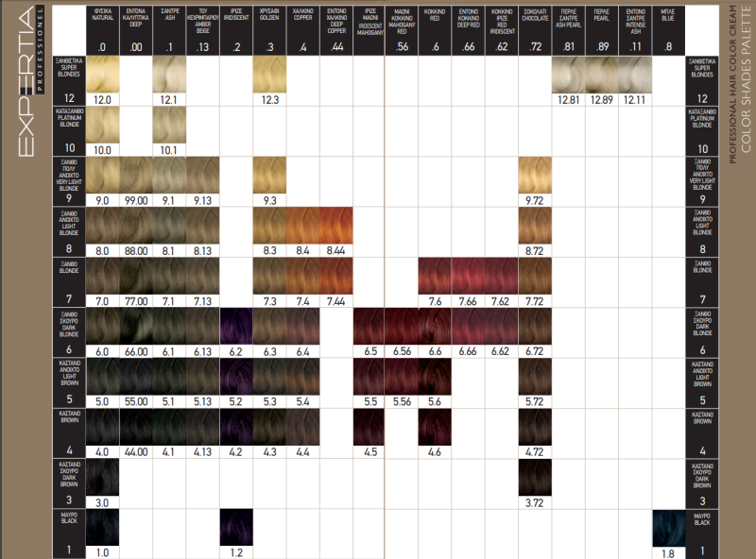Select the 6.5 iridescent mahogany swatch
The height and width of the screenshot is (559, 756).
tap(369, 327)
